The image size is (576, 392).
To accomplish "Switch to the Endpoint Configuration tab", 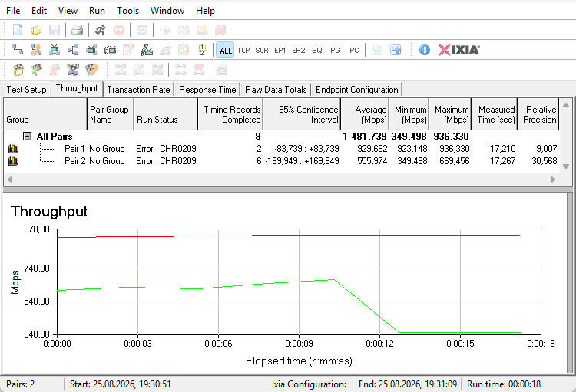I will [x=356, y=90].
